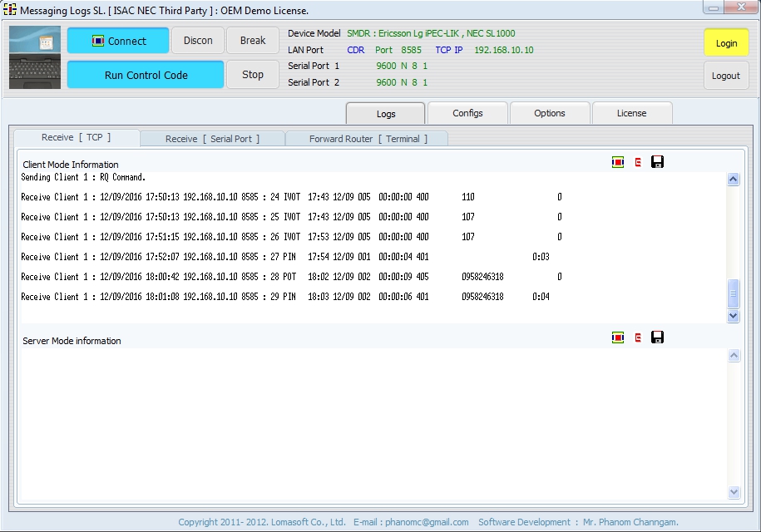This screenshot has height=532, width=761.
Task: Click the SMDR device model text
Action: pos(431,33)
